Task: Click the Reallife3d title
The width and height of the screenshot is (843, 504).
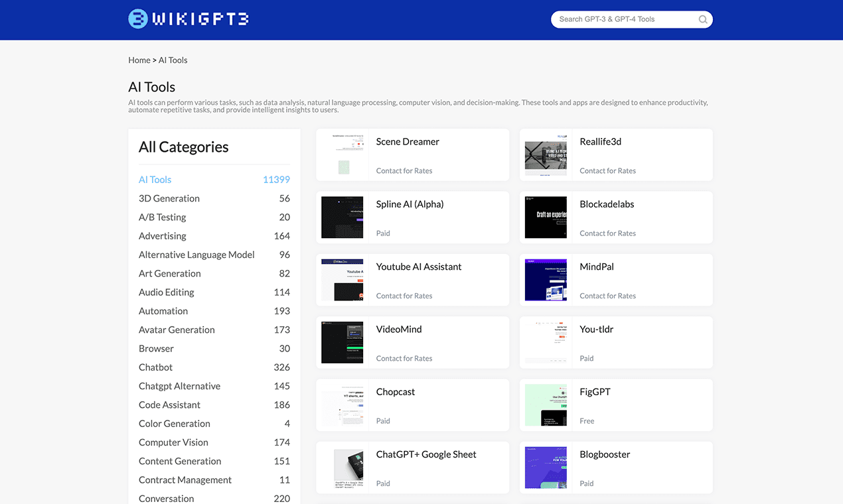Action: coord(601,142)
